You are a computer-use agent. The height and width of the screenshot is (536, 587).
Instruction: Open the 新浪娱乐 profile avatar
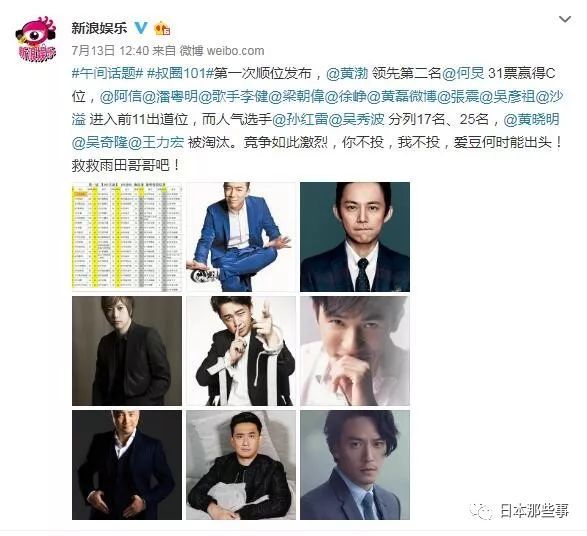(x=36, y=39)
